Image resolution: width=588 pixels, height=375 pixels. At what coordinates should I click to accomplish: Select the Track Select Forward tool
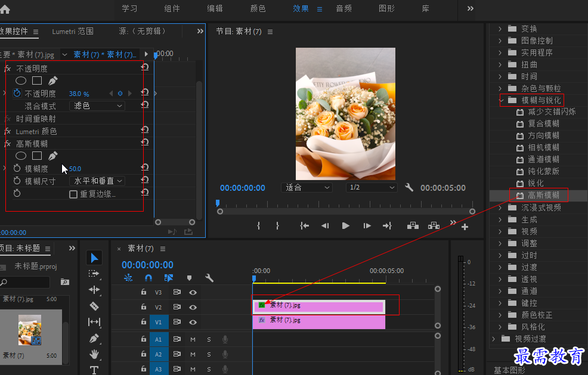pyautogui.click(x=94, y=274)
